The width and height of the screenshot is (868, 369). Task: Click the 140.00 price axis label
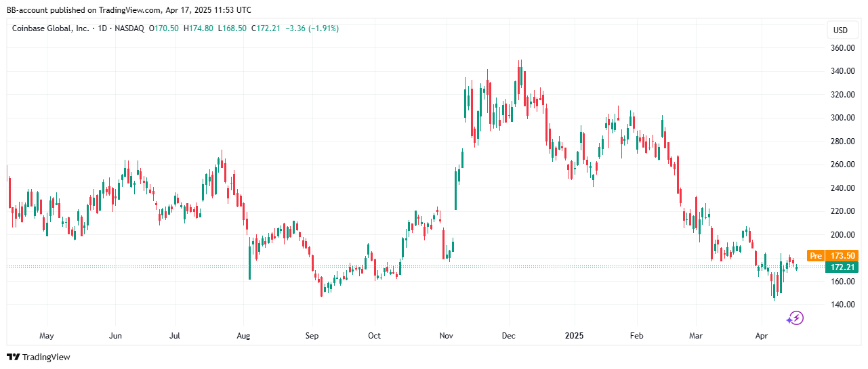click(843, 305)
